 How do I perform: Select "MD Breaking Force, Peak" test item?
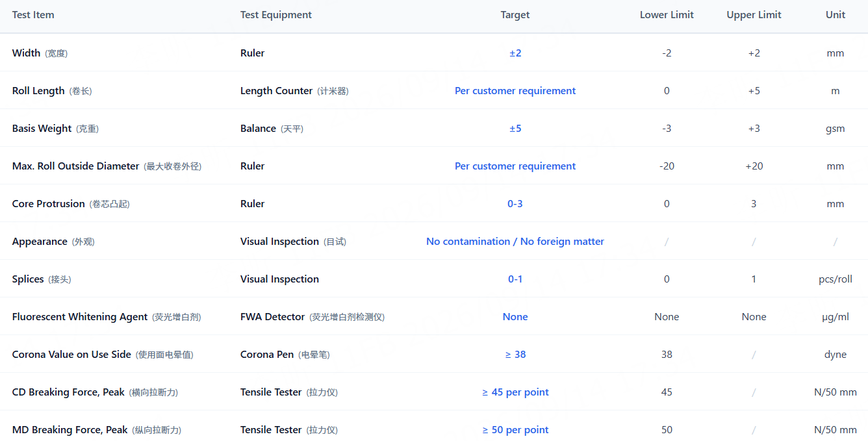[97, 430]
